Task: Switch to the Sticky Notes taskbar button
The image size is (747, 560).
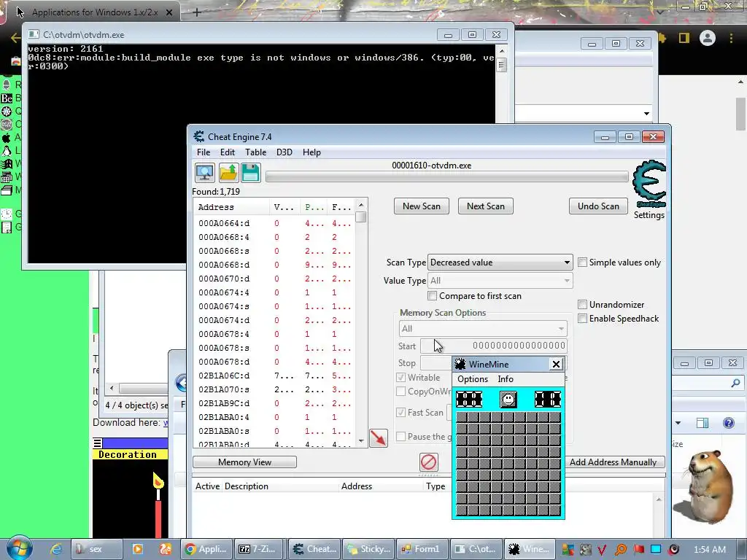Action: pos(368,549)
